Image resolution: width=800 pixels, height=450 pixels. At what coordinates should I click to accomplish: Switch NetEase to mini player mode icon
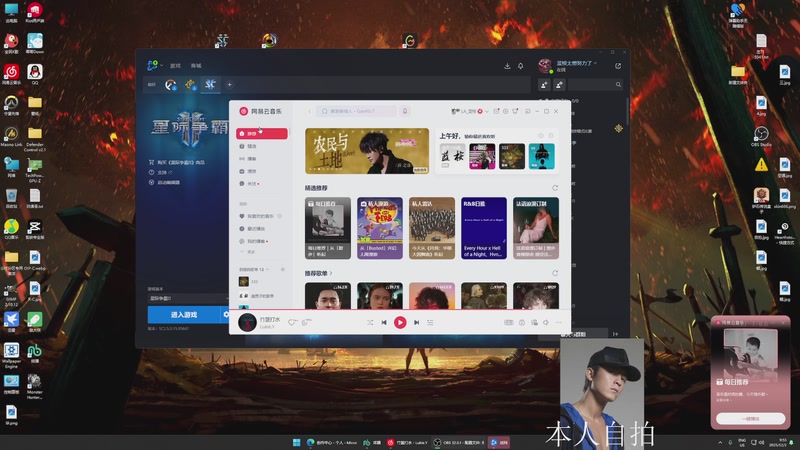click(x=528, y=111)
